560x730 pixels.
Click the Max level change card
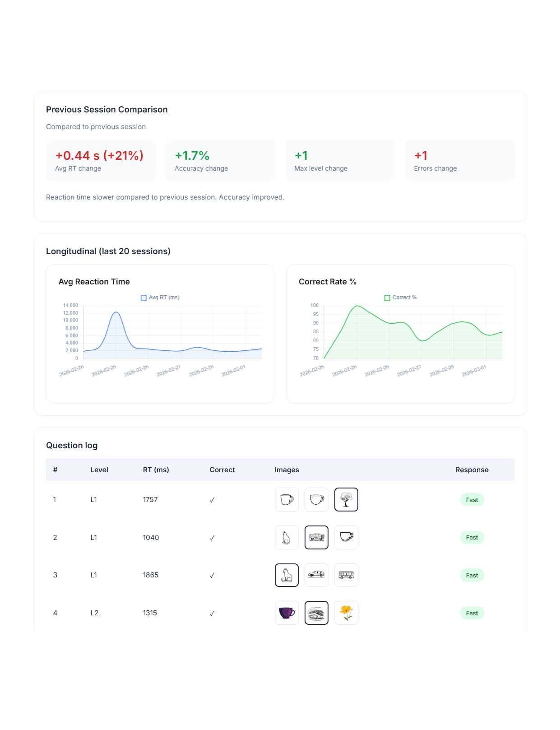(340, 160)
